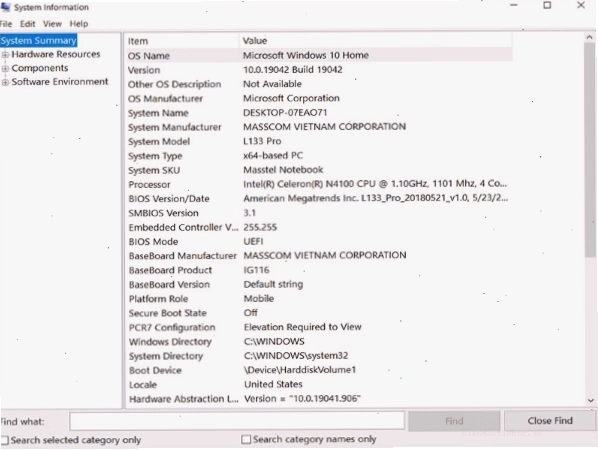This screenshot has width=598, height=450.
Task: Open the File menu
Action: [6, 24]
